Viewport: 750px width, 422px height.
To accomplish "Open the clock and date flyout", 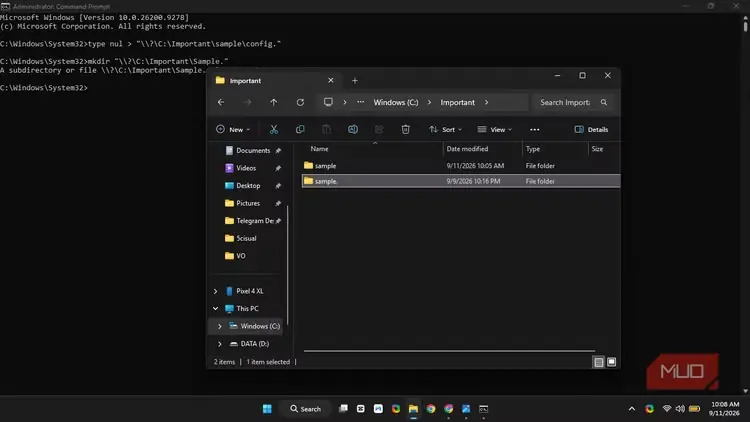I will tap(725, 409).
